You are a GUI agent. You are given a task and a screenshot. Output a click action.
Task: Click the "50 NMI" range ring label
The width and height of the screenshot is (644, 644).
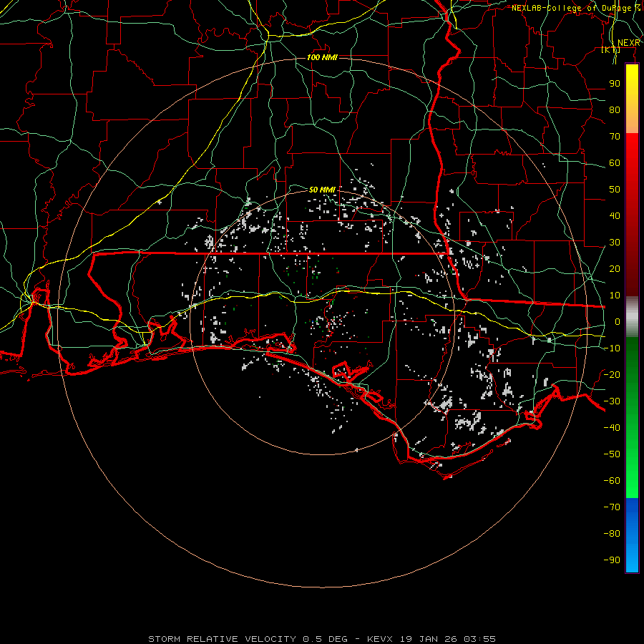323,190
